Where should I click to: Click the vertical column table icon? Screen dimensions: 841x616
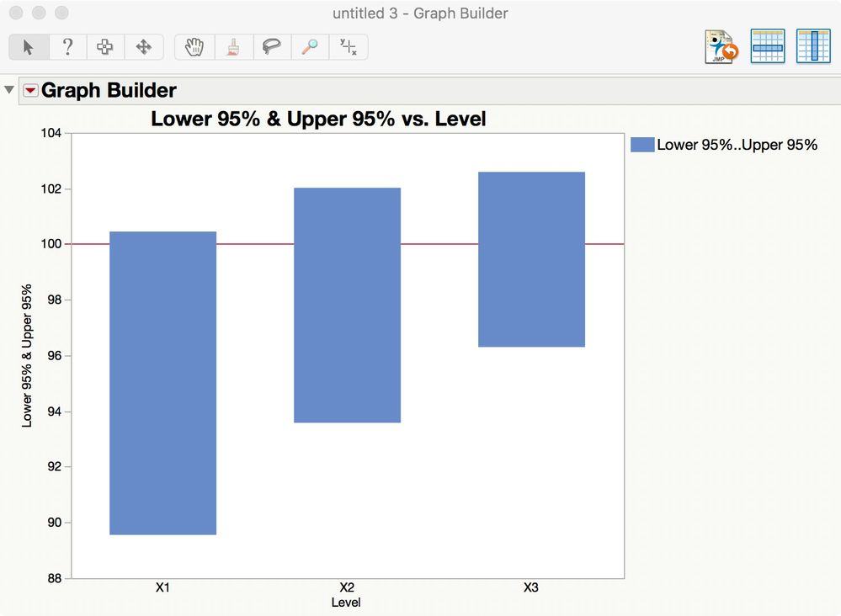pos(813,46)
